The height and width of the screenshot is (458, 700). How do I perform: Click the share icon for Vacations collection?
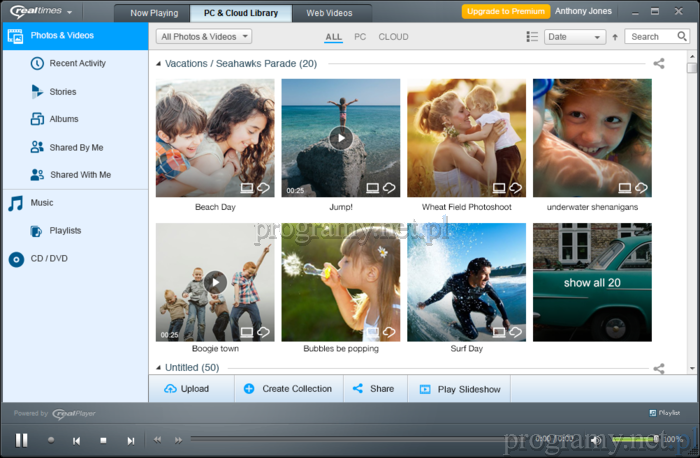[x=659, y=64]
